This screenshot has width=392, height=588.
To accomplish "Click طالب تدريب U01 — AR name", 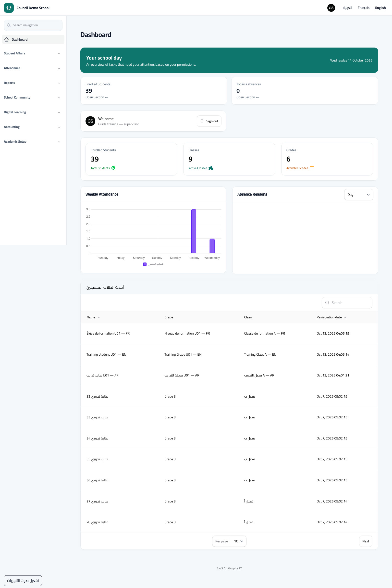I will click(x=102, y=375).
